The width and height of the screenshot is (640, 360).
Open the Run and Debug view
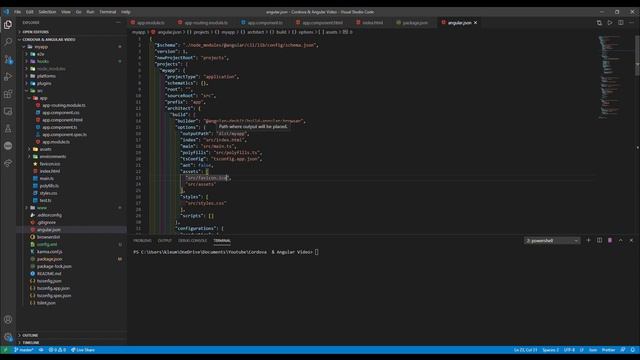coord(8,77)
